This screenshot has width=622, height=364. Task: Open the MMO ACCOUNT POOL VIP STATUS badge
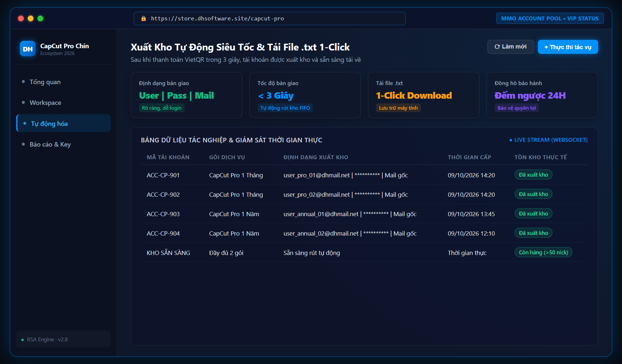click(x=550, y=18)
